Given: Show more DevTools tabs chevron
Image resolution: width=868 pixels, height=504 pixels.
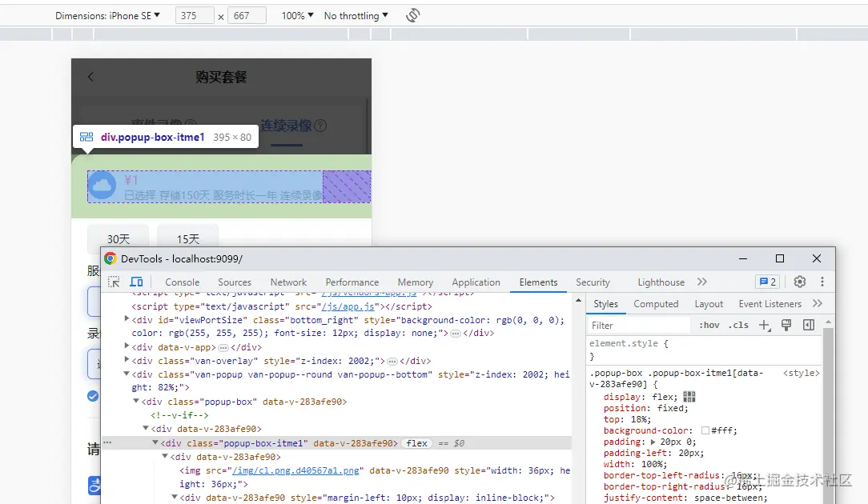Looking at the screenshot, I should [x=702, y=282].
